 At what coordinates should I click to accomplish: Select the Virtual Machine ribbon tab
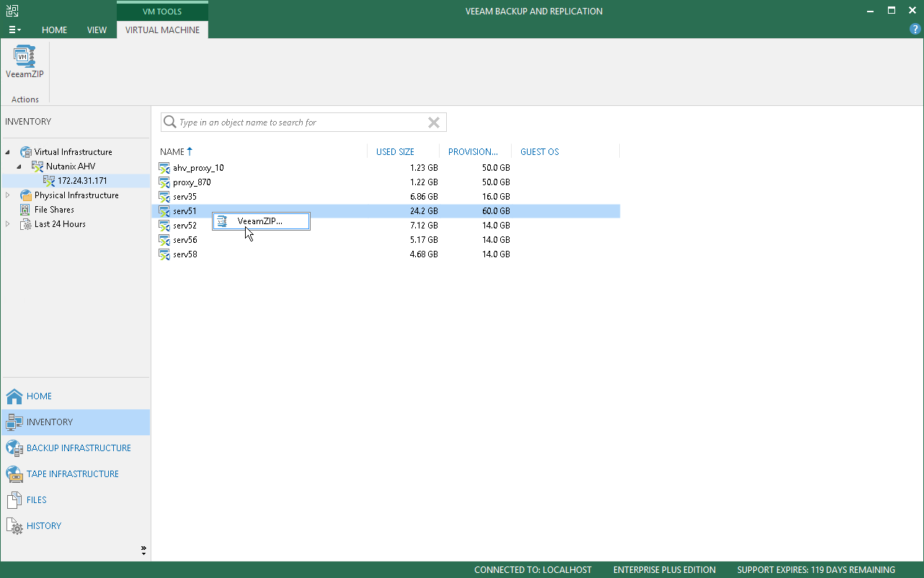[x=162, y=30]
